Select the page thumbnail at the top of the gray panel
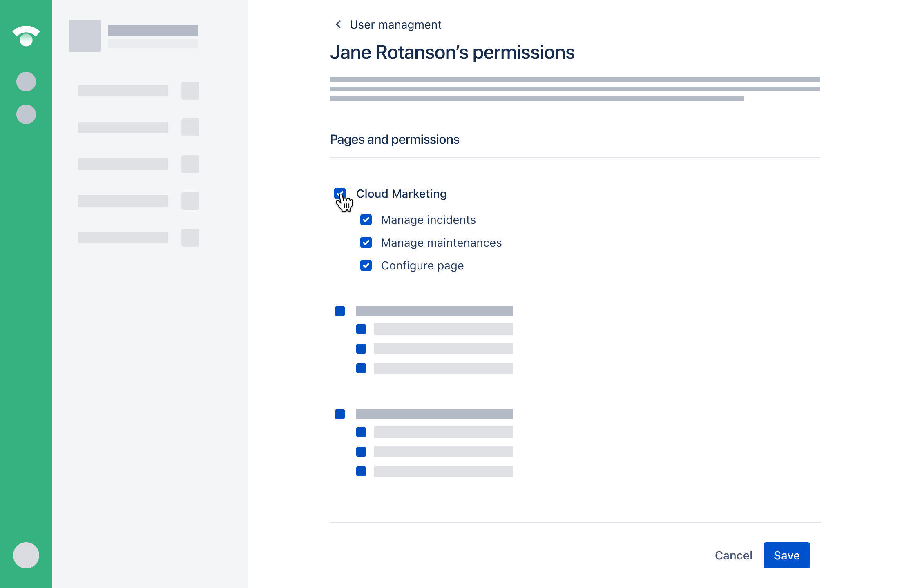 85,36
